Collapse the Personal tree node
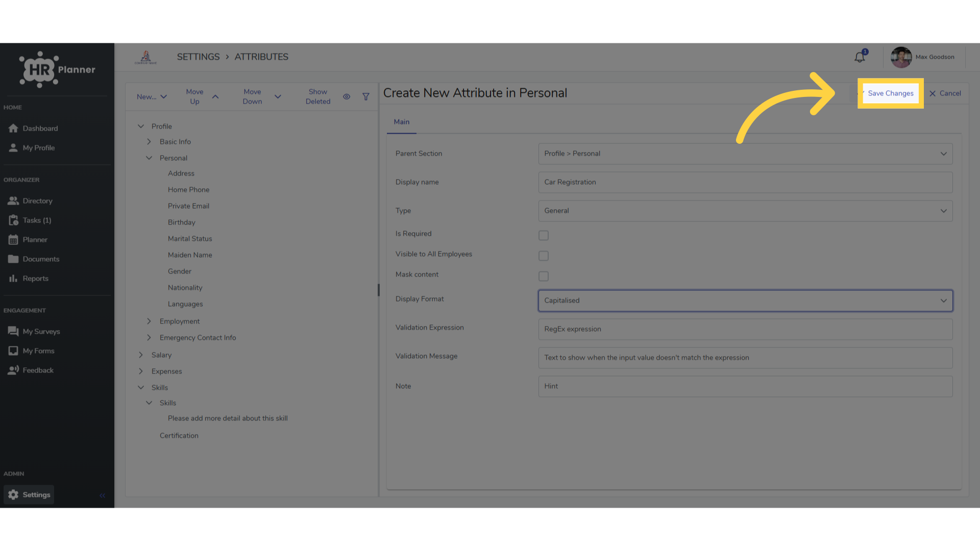980x551 pixels. click(149, 158)
